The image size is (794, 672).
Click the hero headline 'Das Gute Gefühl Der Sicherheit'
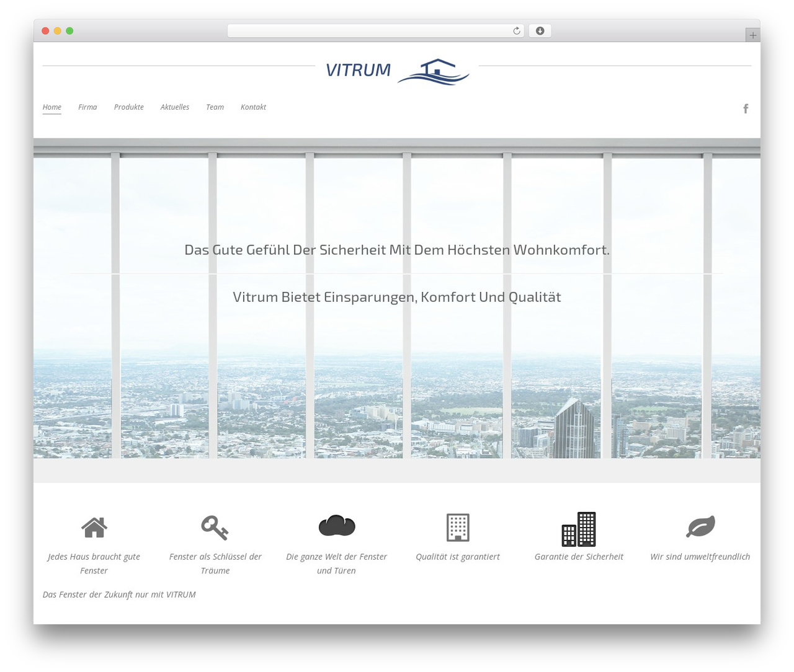point(397,250)
